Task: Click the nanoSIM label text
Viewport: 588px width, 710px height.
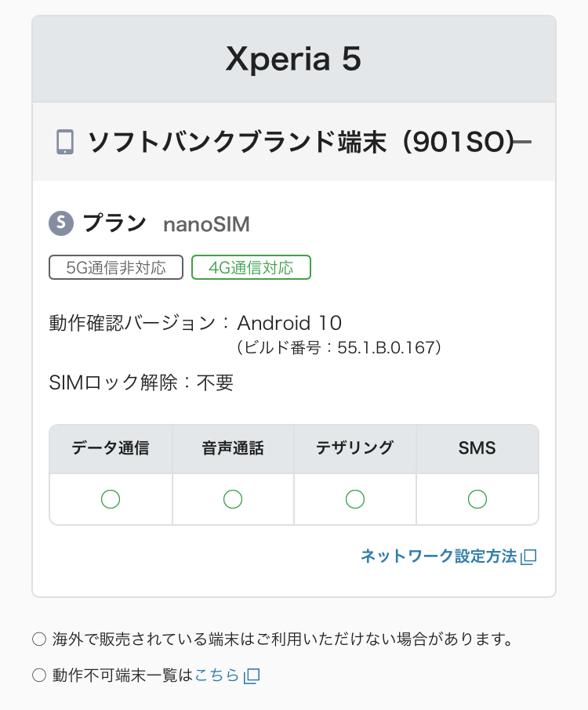Action: 206,225
